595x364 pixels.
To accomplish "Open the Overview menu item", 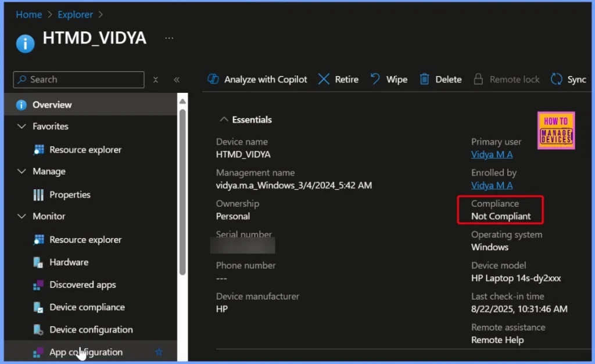I will pos(90,104).
